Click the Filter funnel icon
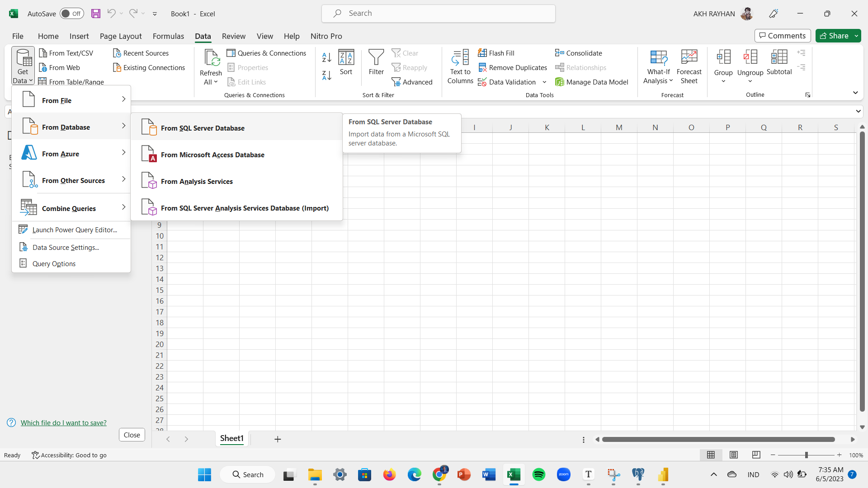The height and width of the screenshot is (488, 868). (x=376, y=58)
